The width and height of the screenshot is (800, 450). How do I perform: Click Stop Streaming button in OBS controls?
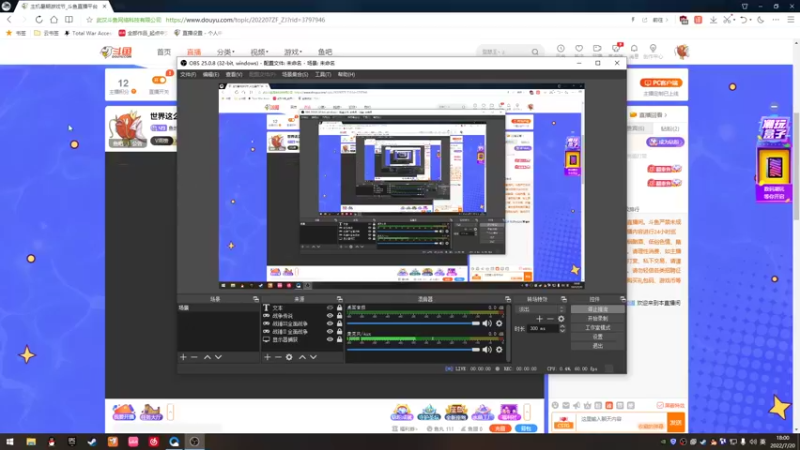[597, 309]
